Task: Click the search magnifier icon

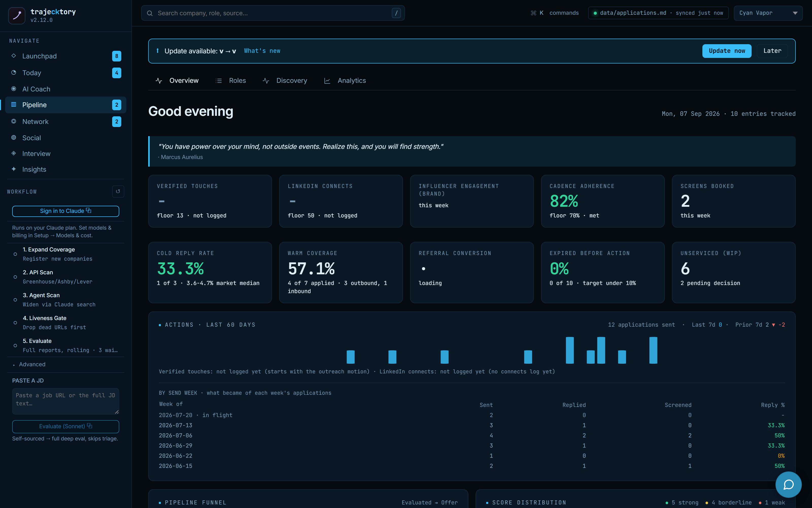Action: pyautogui.click(x=150, y=13)
